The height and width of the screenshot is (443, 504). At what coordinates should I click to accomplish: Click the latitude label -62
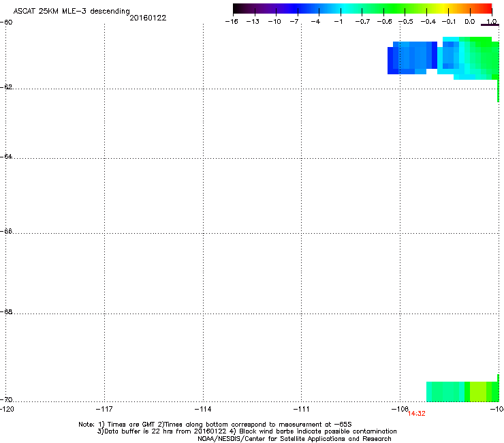6,87
